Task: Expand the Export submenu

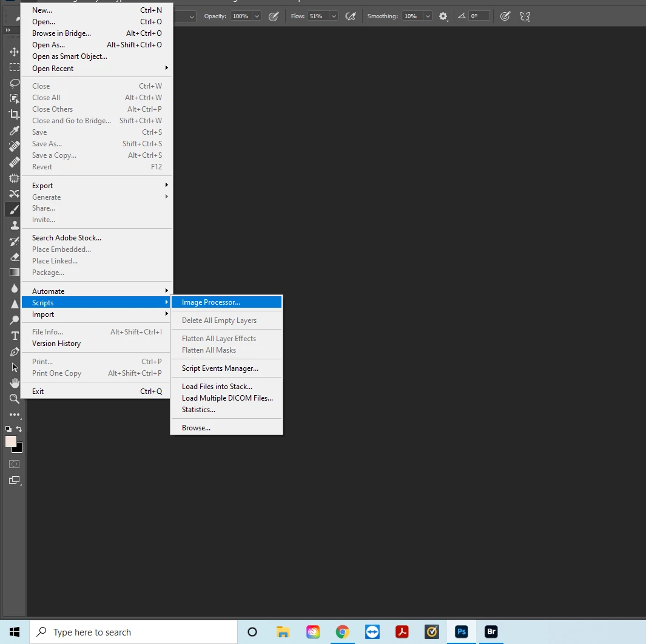Action: (97, 186)
